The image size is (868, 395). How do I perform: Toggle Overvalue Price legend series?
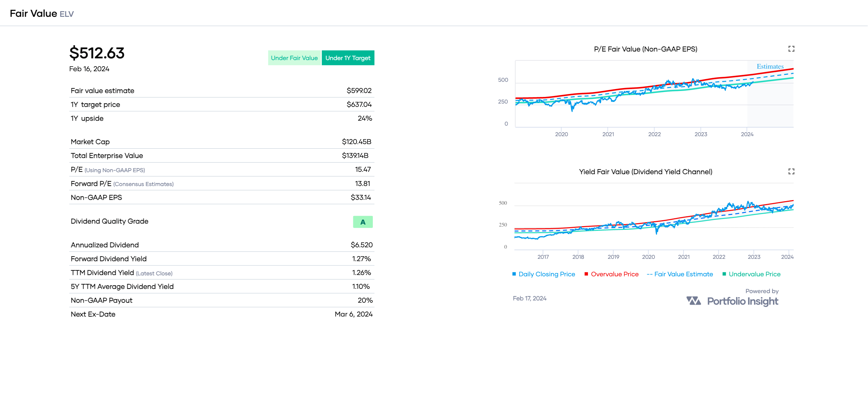(611, 274)
